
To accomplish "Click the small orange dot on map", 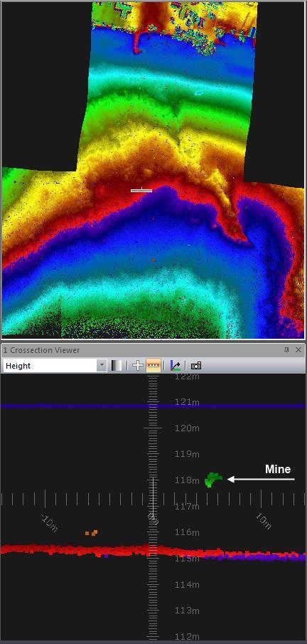I will click(x=153, y=260).
